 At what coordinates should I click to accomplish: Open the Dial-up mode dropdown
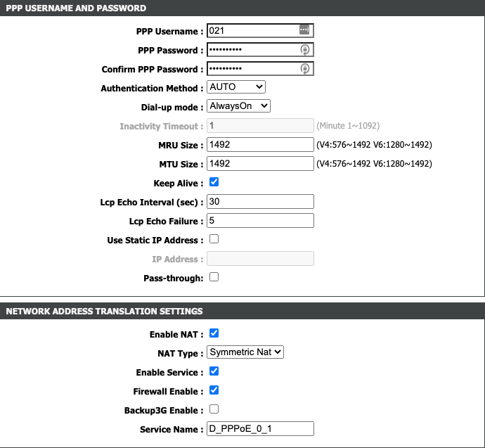pyautogui.click(x=238, y=105)
